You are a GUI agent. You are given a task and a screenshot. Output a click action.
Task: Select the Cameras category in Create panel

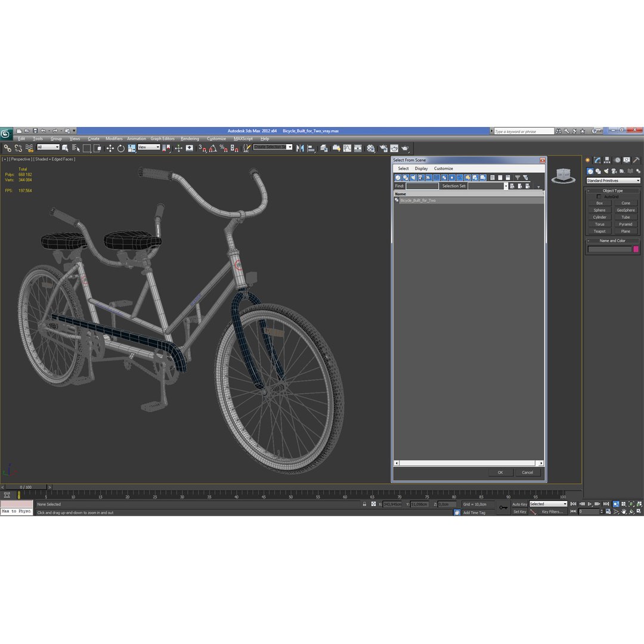614,171
